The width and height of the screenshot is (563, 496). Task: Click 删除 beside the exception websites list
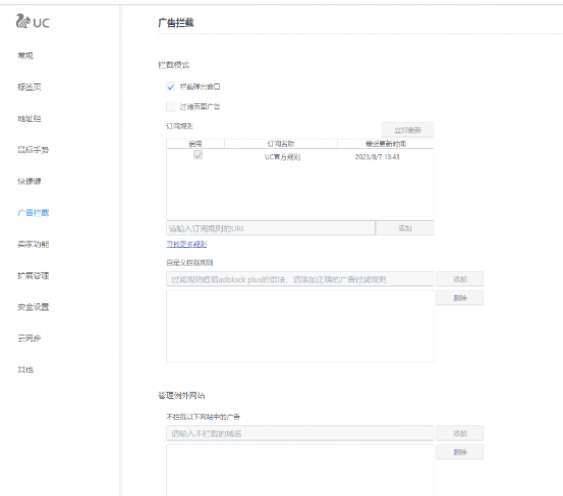tap(460, 452)
